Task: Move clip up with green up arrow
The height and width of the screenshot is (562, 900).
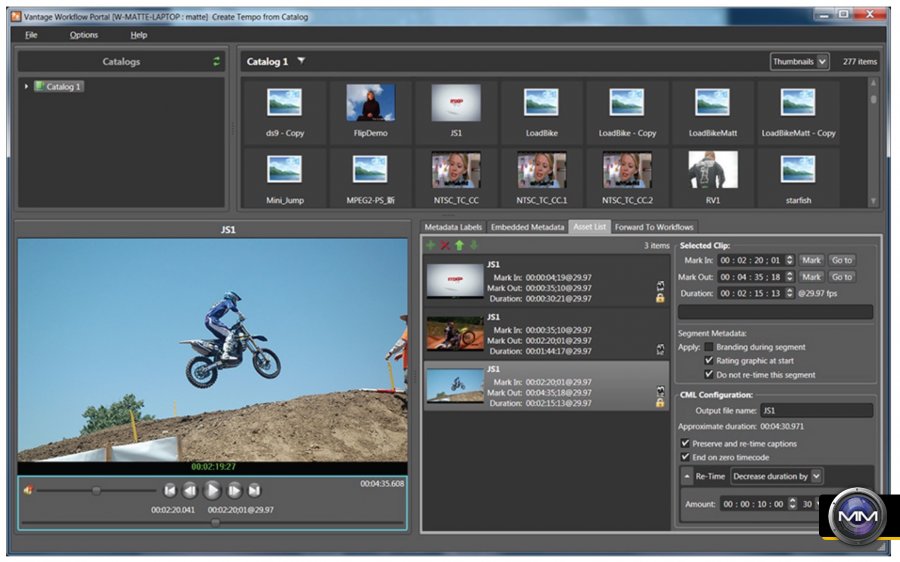Action: point(459,245)
